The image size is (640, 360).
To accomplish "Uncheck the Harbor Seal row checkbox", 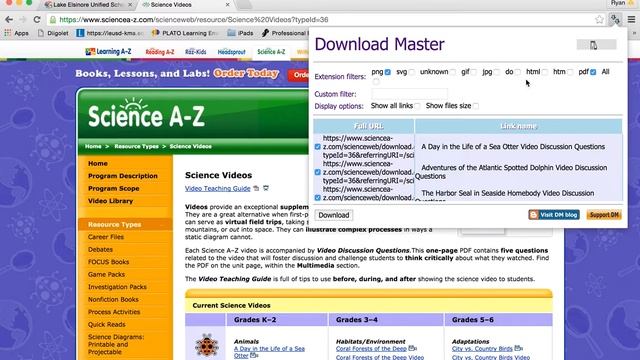I will click(318, 198).
